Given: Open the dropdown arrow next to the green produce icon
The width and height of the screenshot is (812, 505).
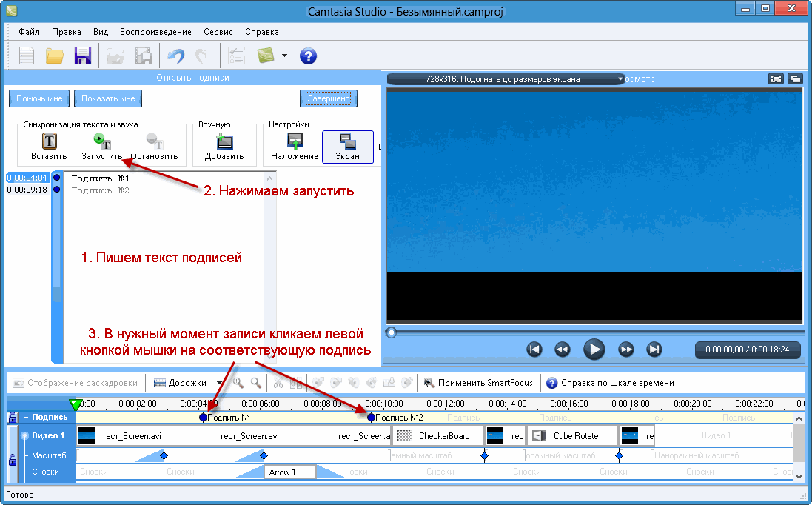Looking at the screenshot, I should [x=284, y=56].
